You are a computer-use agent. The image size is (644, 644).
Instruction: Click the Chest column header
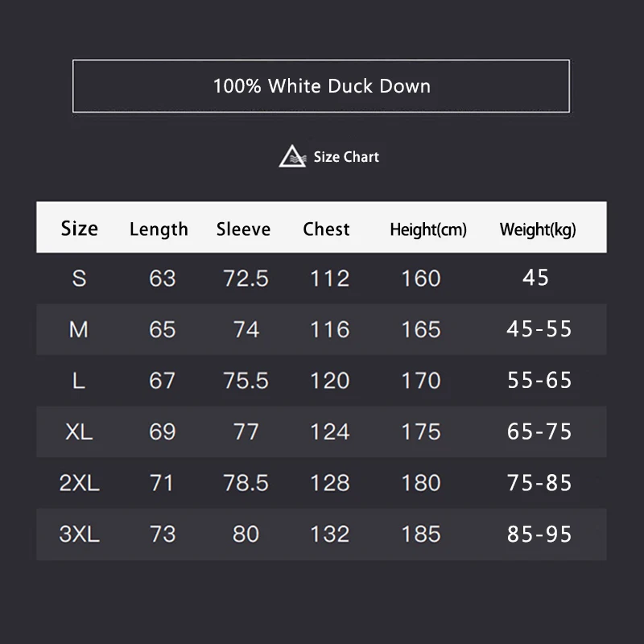click(326, 229)
